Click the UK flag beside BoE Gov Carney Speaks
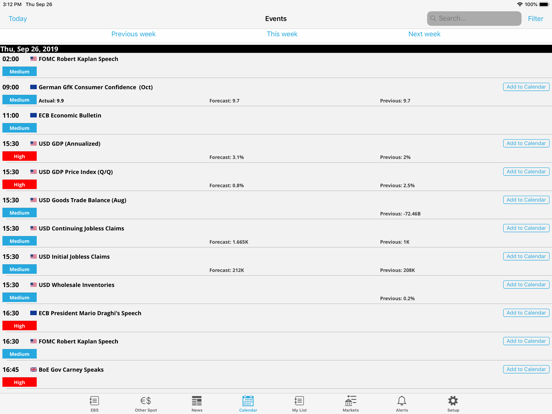The width and height of the screenshot is (552, 414). pyautogui.click(x=33, y=370)
